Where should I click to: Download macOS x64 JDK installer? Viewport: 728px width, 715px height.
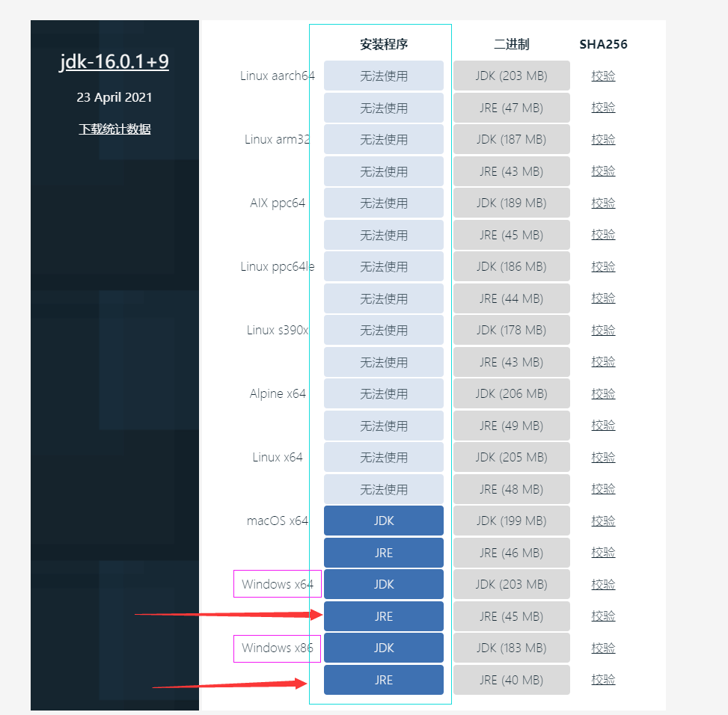click(x=384, y=521)
